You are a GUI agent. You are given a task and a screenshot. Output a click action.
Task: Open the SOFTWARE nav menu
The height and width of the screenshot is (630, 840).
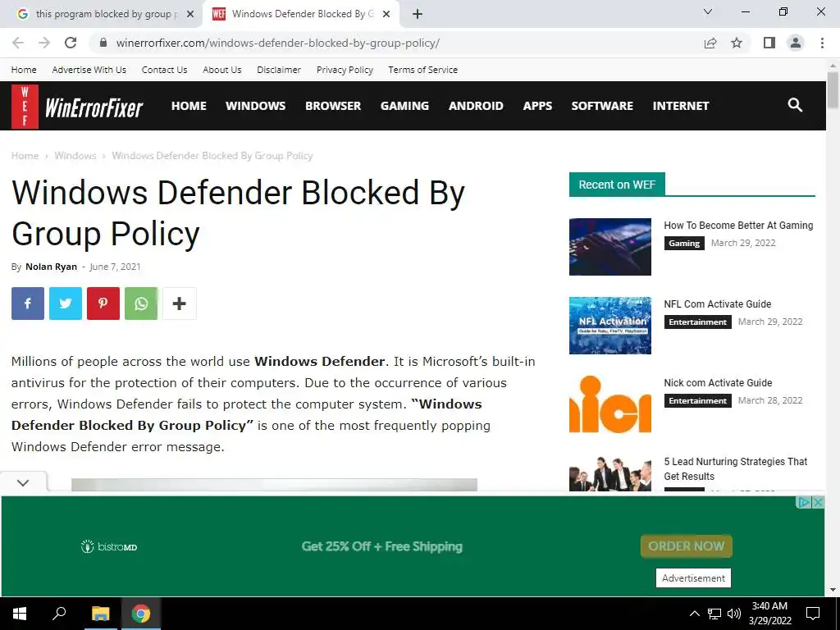602,106
